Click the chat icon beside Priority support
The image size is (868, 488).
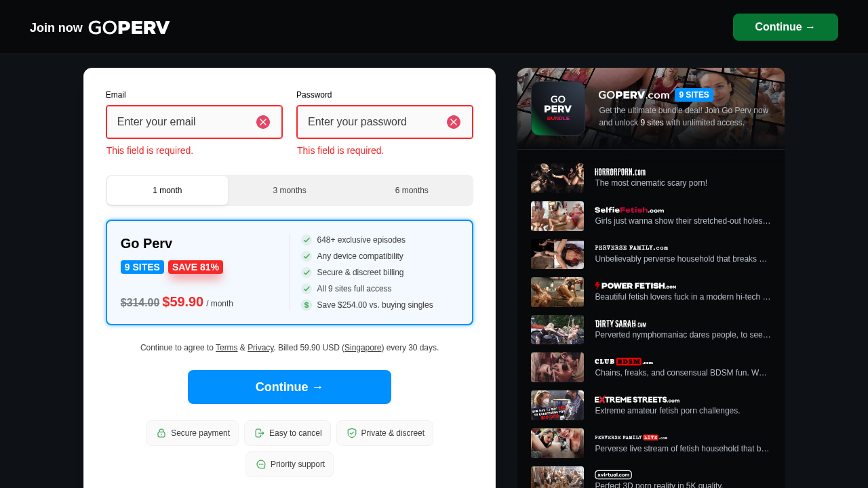coord(261,464)
